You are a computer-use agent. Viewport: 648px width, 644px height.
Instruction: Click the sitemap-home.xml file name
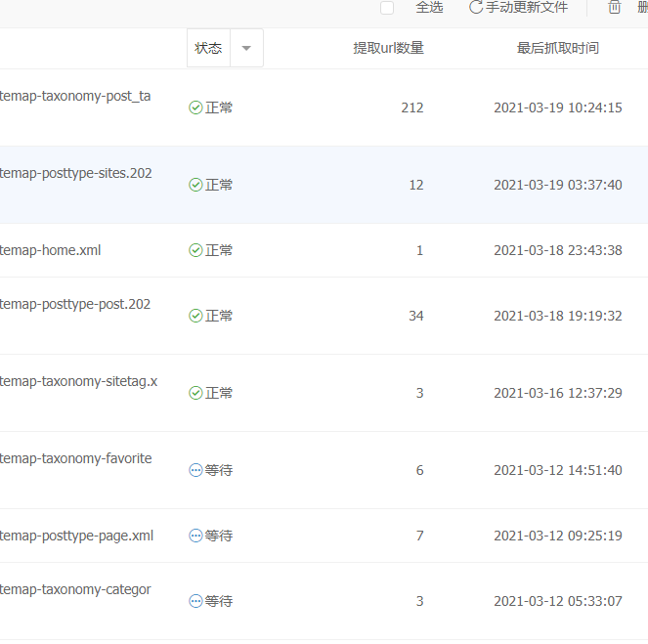[x=51, y=250]
